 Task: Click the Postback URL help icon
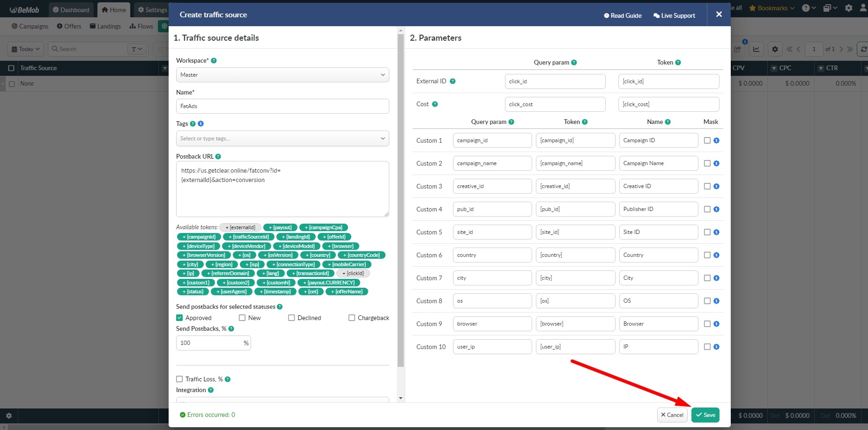pos(218,157)
